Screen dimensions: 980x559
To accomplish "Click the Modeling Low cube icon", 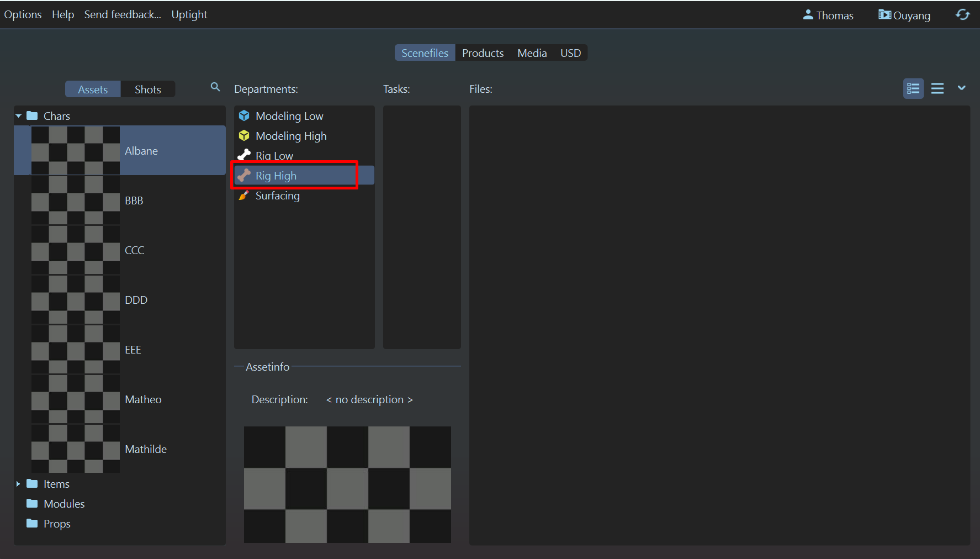I will pos(244,116).
